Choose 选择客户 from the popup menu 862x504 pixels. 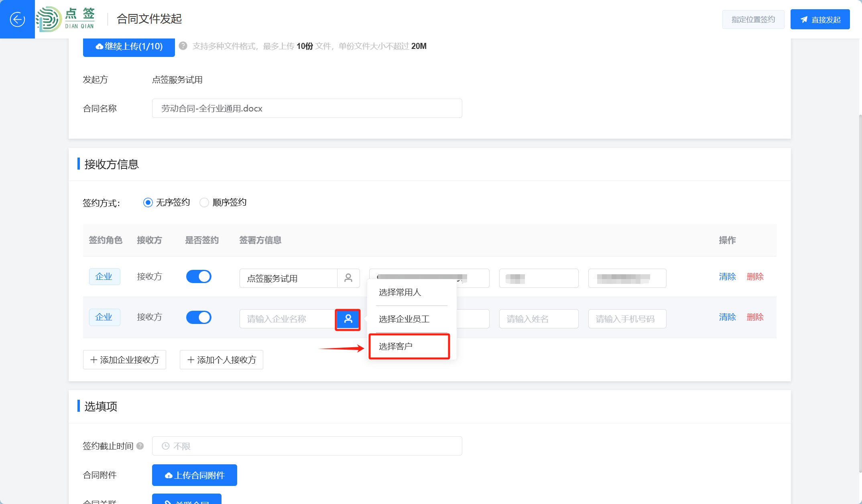tap(396, 346)
